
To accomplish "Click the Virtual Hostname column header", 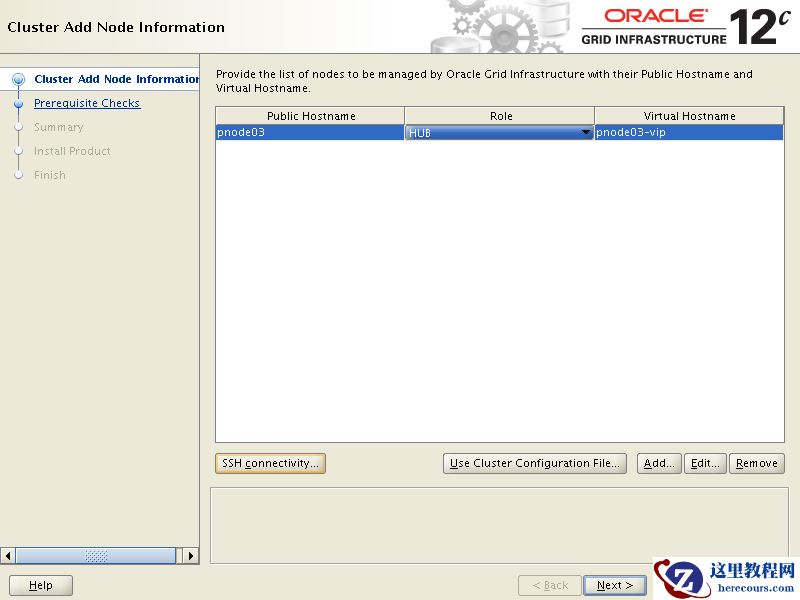I will point(689,116).
